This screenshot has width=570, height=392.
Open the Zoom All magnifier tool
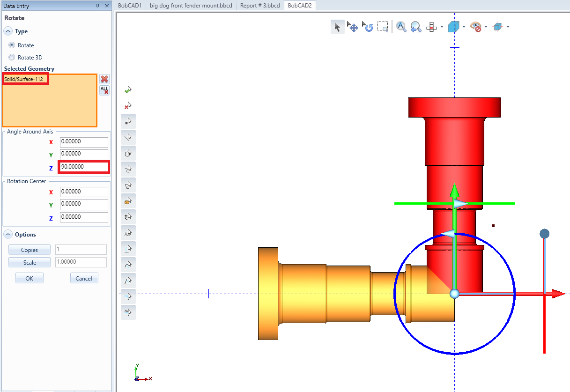401,27
